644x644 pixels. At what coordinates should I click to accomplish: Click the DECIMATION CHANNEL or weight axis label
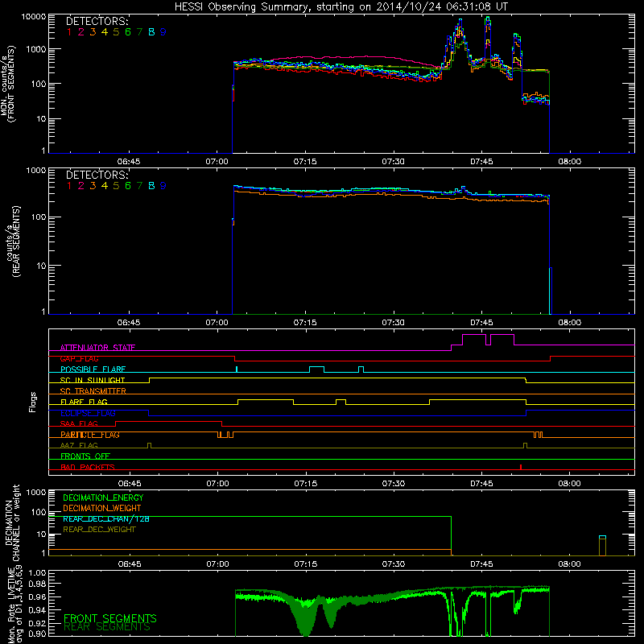12,522
